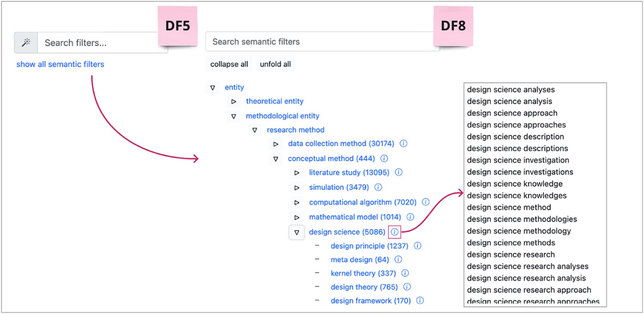Click "design science knowledge" in the list
Viewport: 644px width, 314px height.
point(515,184)
